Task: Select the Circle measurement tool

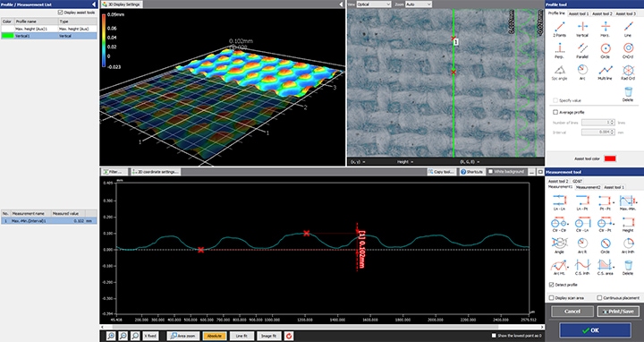Action: 605,246
